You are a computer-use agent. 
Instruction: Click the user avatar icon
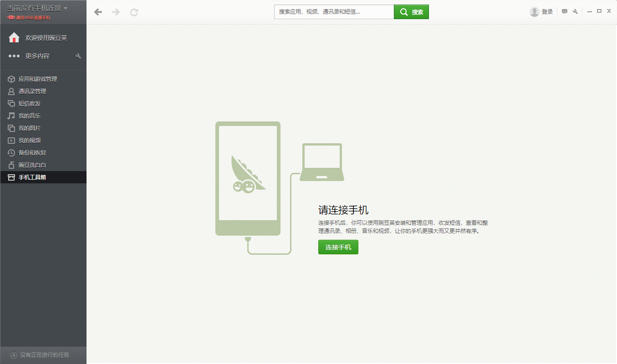coord(535,12)
